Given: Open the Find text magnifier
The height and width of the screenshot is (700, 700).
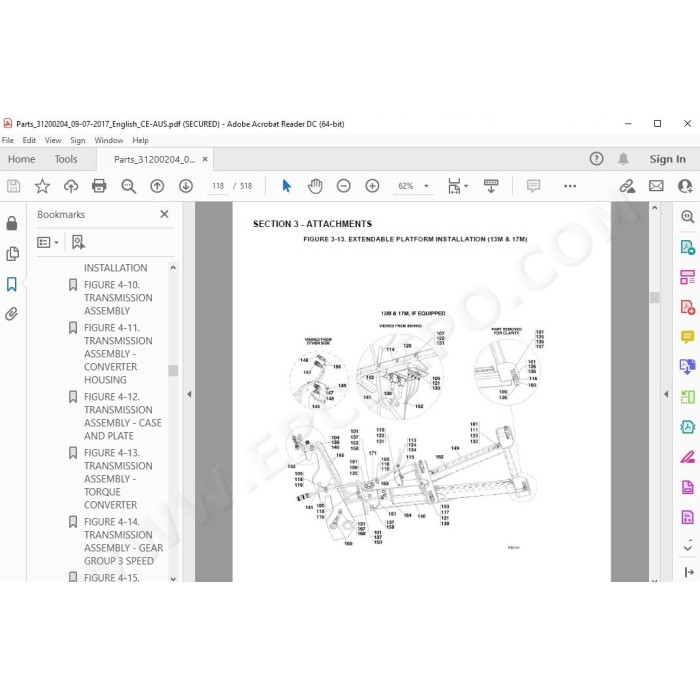Looking at the screenshot, I should (129, 186).
